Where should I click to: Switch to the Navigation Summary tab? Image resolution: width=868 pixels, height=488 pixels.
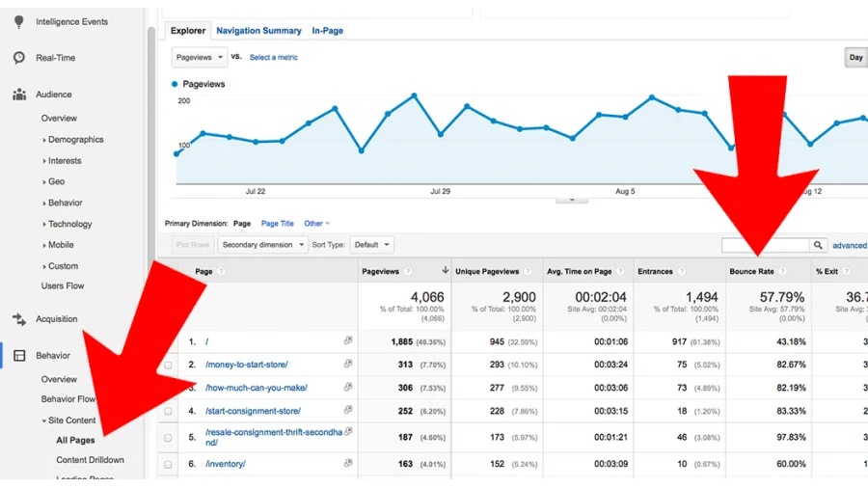click(258, 31)
